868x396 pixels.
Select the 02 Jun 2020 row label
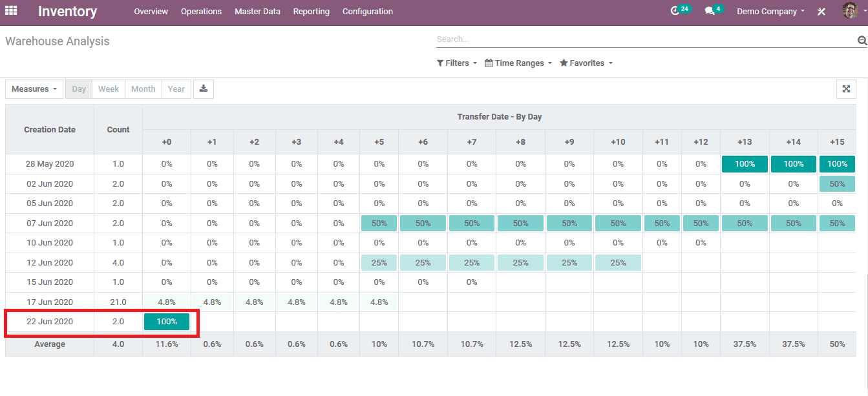pos(50,184)
